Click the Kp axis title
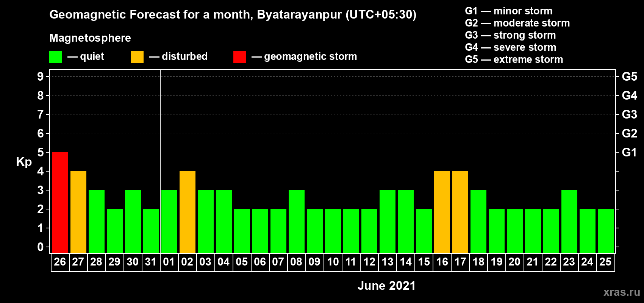 point(24,162)
